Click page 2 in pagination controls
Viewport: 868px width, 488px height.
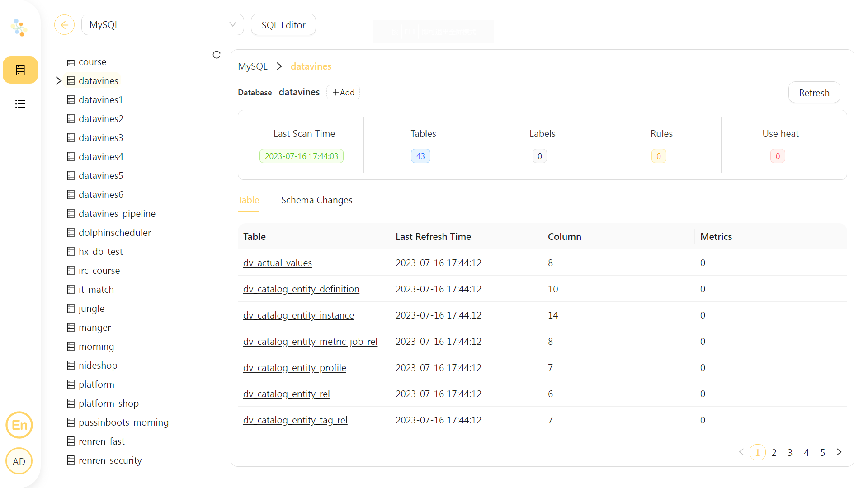(x=774, y=452)
